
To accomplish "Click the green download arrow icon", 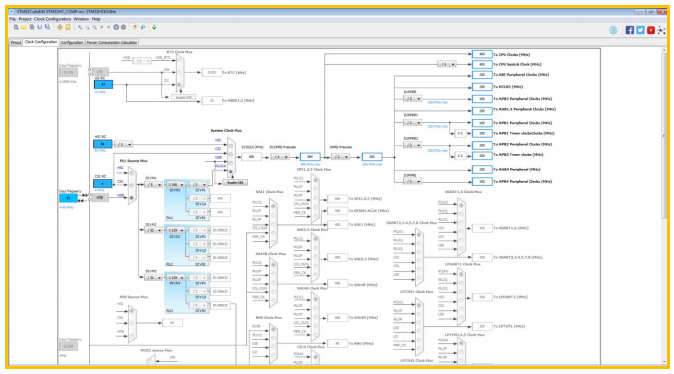I will click(154, 28).
